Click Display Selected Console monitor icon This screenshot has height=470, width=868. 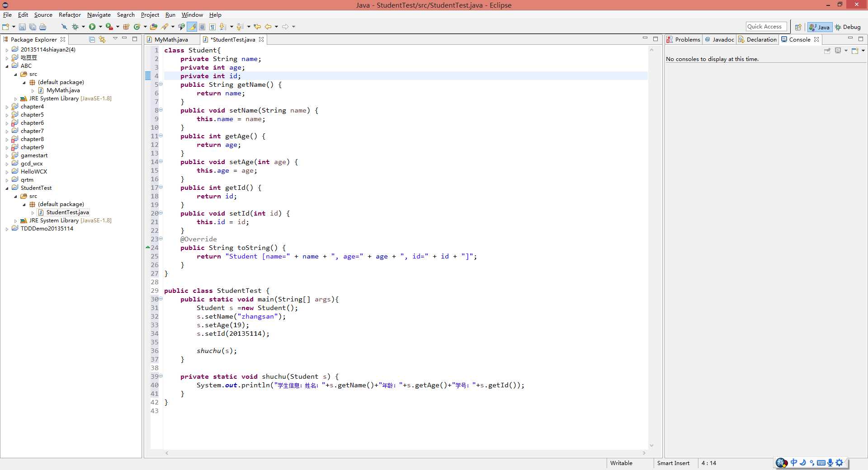point(838,51)
